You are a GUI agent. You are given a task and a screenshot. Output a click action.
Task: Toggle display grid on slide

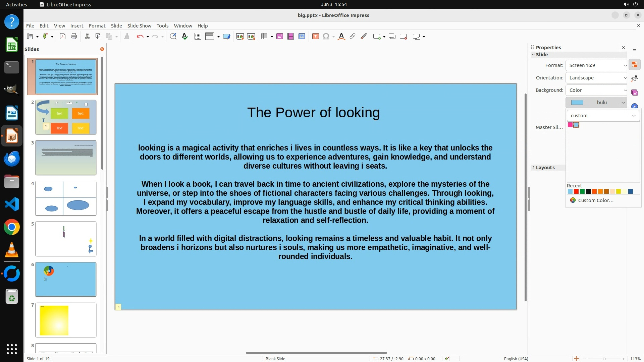coord(198,37)
